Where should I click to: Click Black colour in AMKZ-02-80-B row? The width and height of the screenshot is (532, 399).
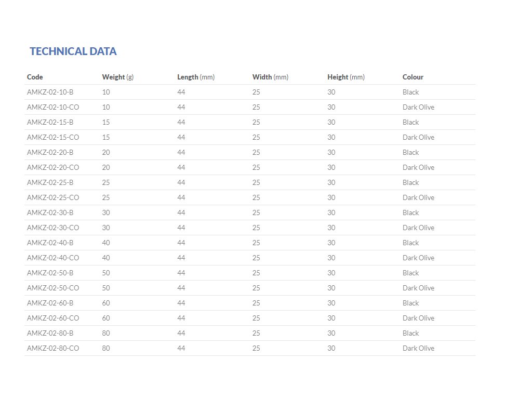coord(410,333)
